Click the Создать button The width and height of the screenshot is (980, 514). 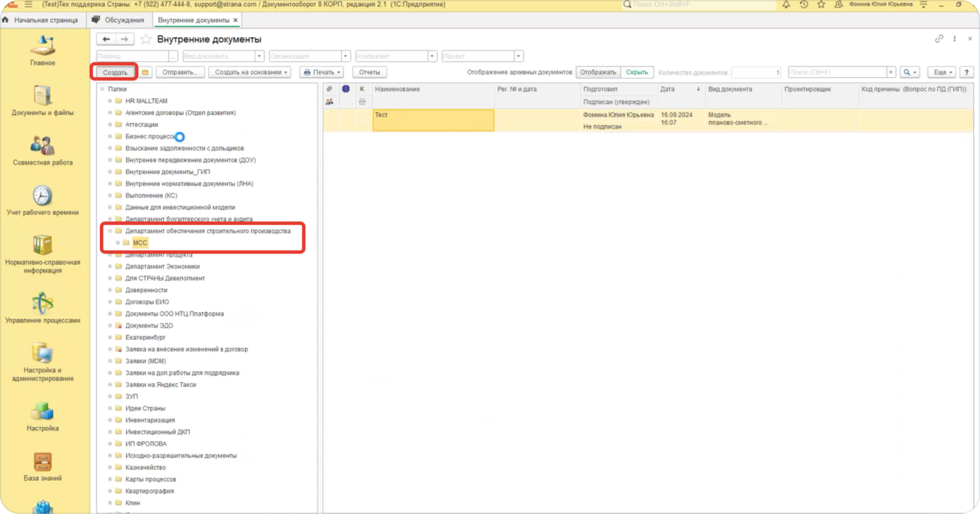(115, 72)
